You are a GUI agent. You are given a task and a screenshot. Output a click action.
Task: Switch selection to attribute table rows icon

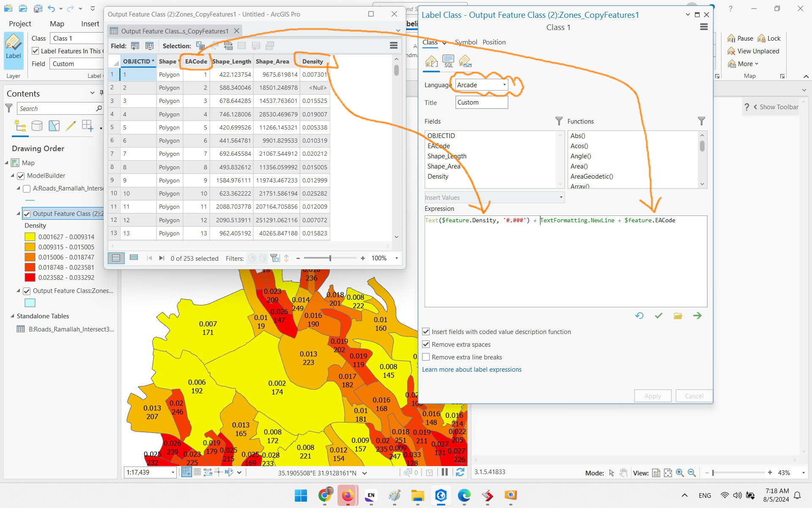[228, 46]
